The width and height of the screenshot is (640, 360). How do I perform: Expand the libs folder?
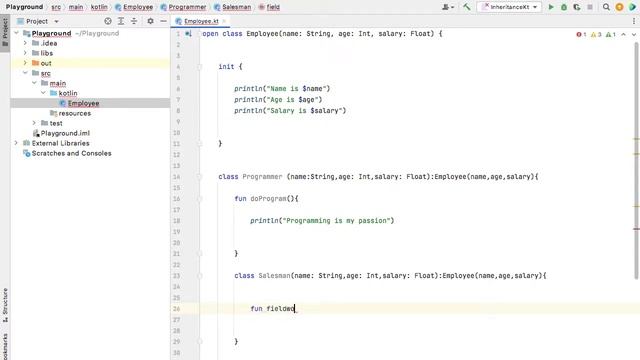point(25,53)
